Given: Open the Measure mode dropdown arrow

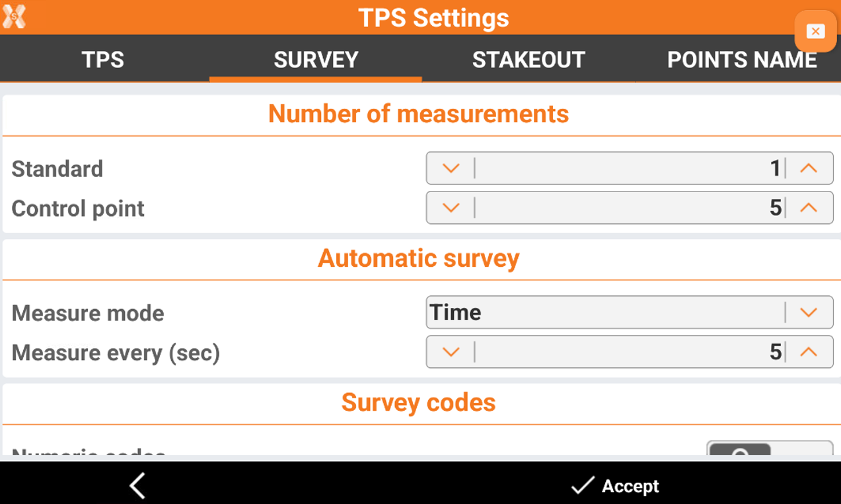Looking at the screenshot, I should point(809,312).
